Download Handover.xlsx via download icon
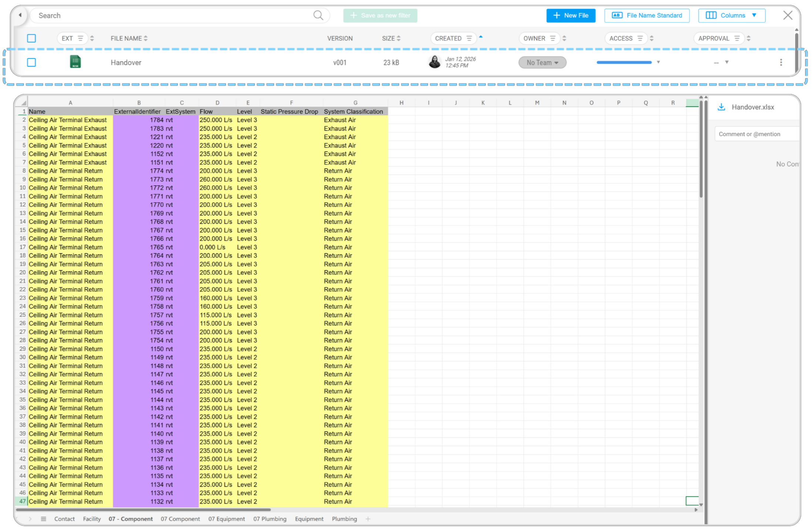 [x=721, y=107]
